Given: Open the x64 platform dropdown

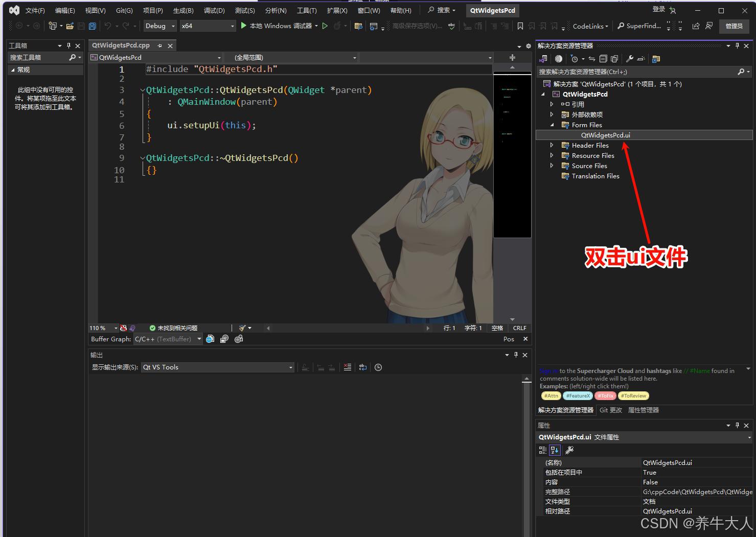Looking at the screenshot, I should click(x=208, y=26).
